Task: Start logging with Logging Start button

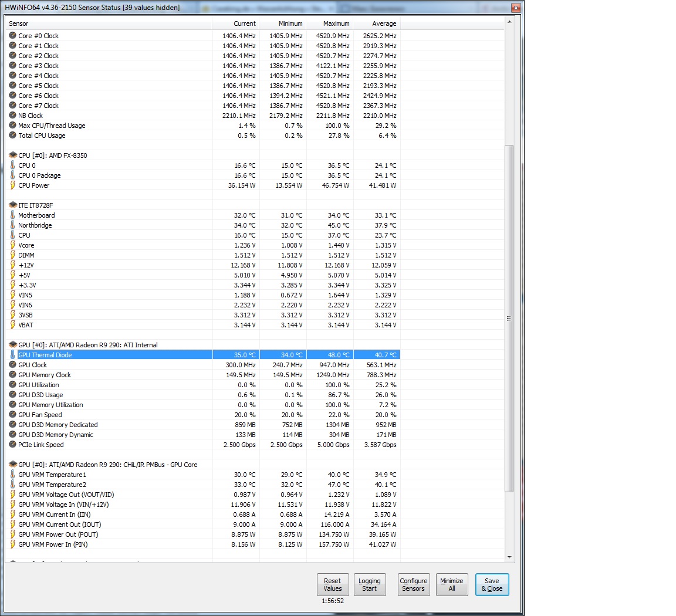Action: tap(370, 584)
